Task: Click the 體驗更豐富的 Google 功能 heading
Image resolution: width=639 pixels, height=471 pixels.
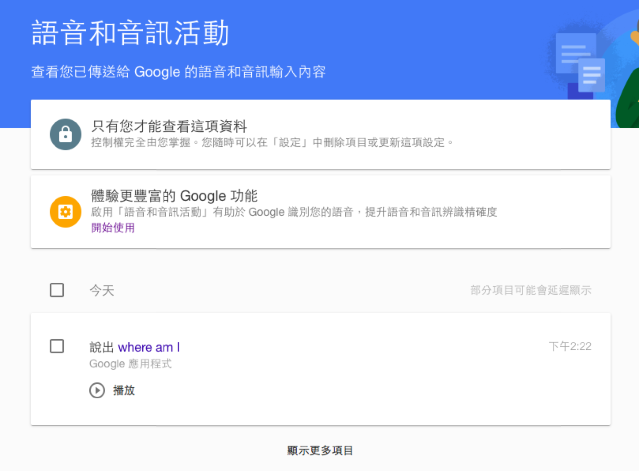Action: pos(174,196)
